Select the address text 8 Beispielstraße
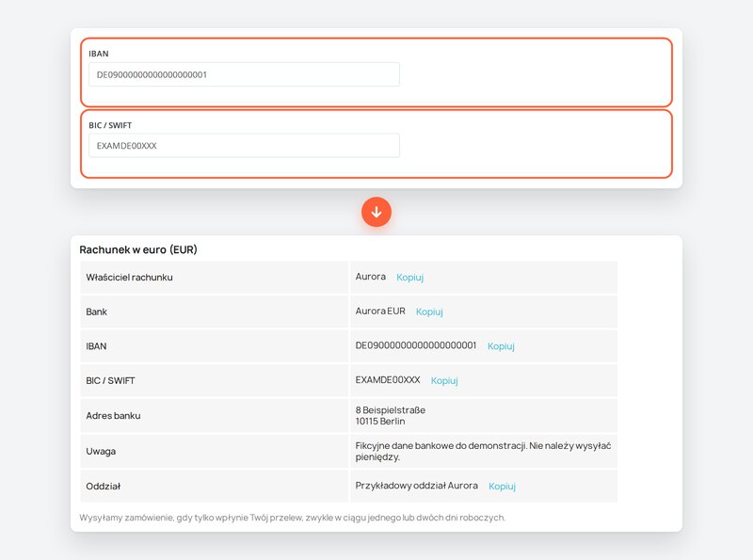The image size is (753, 560). click(x=391, y=410)
